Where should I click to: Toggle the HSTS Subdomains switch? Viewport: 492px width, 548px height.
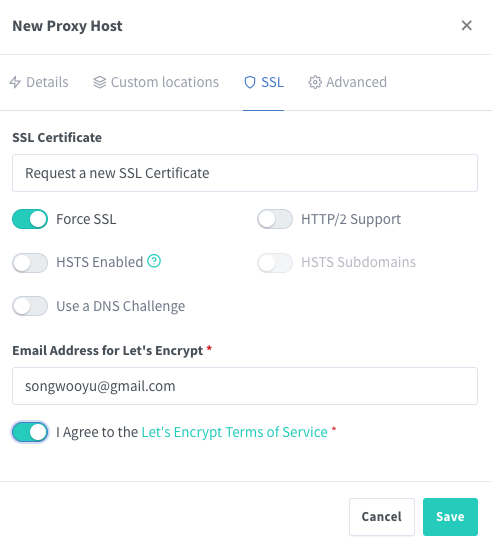275,262
